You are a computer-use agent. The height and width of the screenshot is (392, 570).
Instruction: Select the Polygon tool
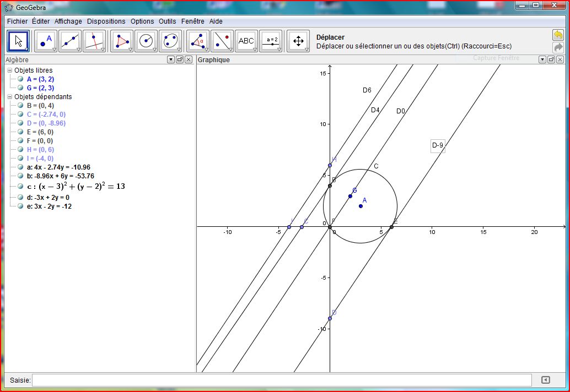coord(122,41)
